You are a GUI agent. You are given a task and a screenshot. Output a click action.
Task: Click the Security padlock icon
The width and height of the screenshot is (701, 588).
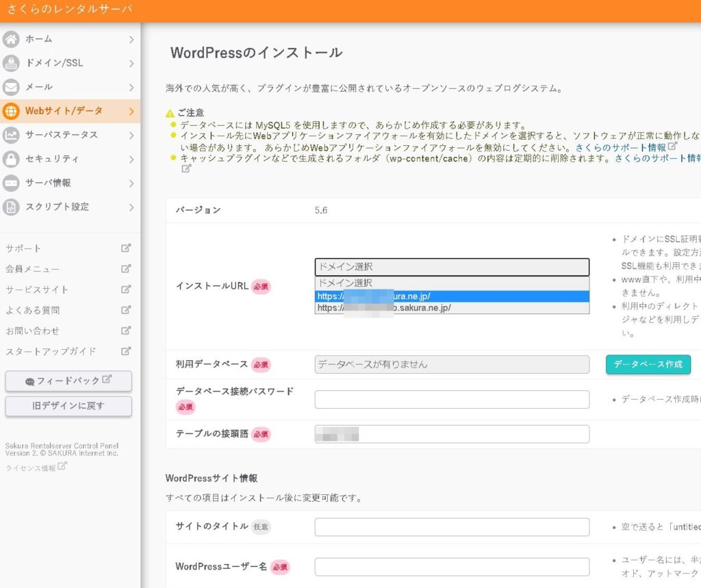pyautogui.click(x=11, y=159)
